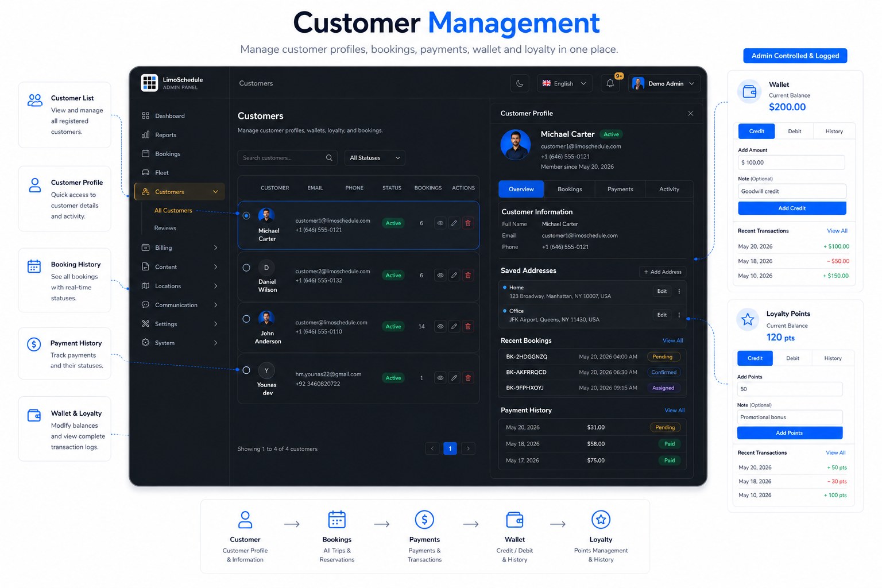This screenshot has height=588, width=882.
Task: Select Loyalty Points History tab
Action: pos(833,358)
